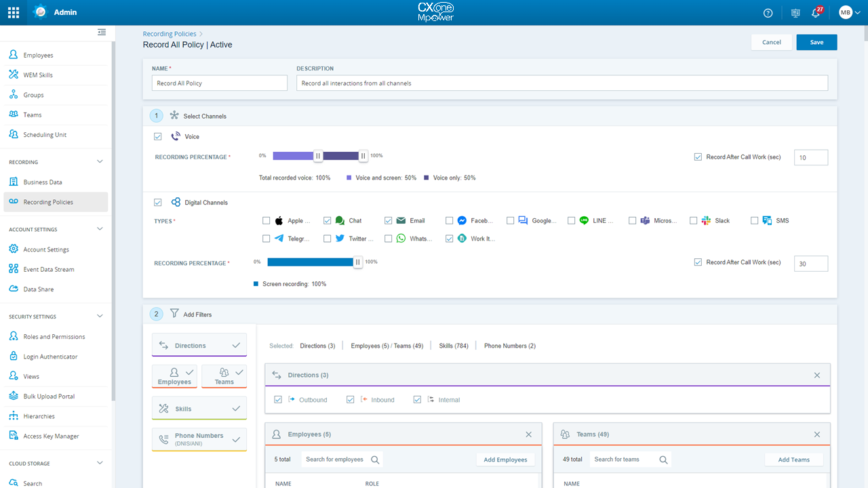Click the Recording Policies breadcrumb link
Screen dimensions: 868x488
[x=169, y=33]
